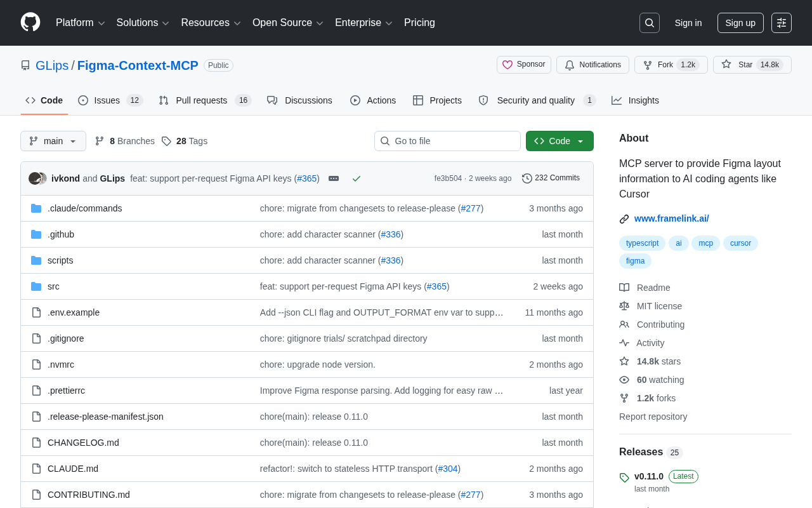This screenshot has width=812, height=508.
Task: Go to the GitHub homepage logo
Action: click(30, 23)
